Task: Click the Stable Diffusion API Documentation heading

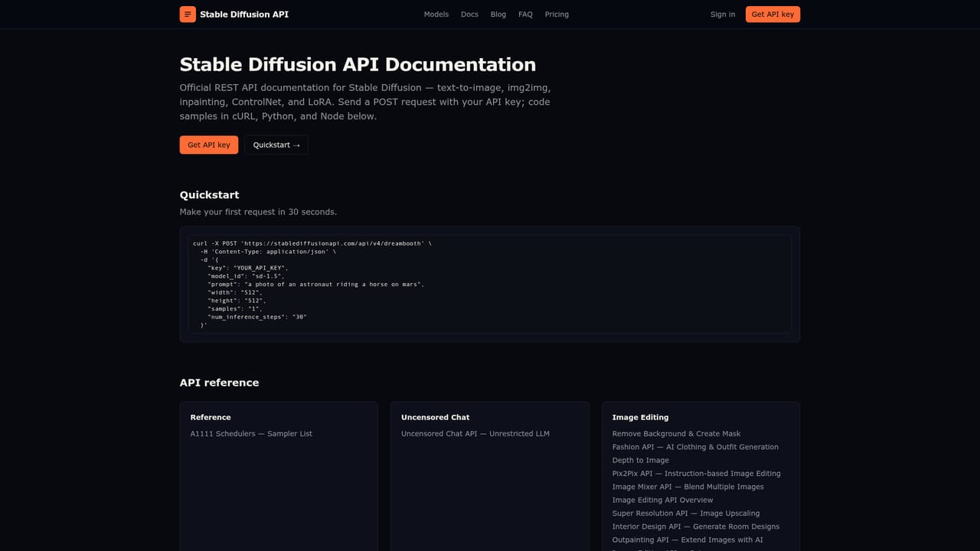Action: click(x=358, y=64)
